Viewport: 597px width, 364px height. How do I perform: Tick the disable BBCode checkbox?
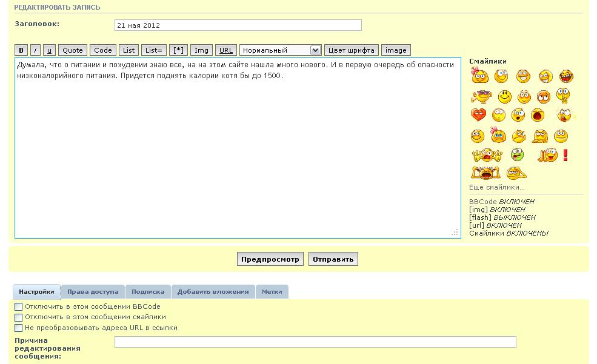click(18, 307)
